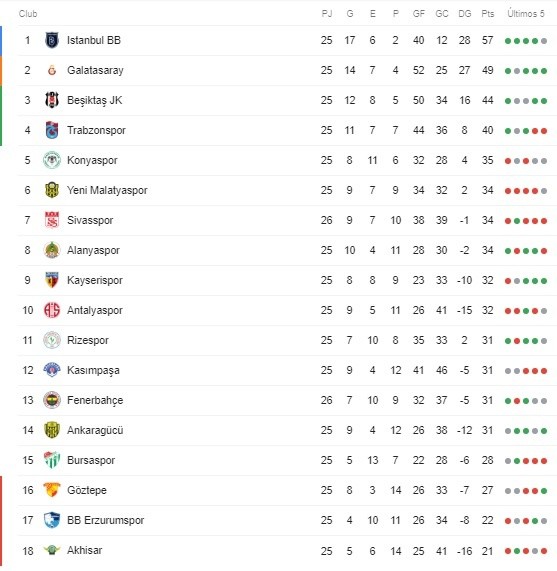This screenshot has width=557, height=571.
Task: Click the Antalyaspor red logo
Action: point(52,310)
